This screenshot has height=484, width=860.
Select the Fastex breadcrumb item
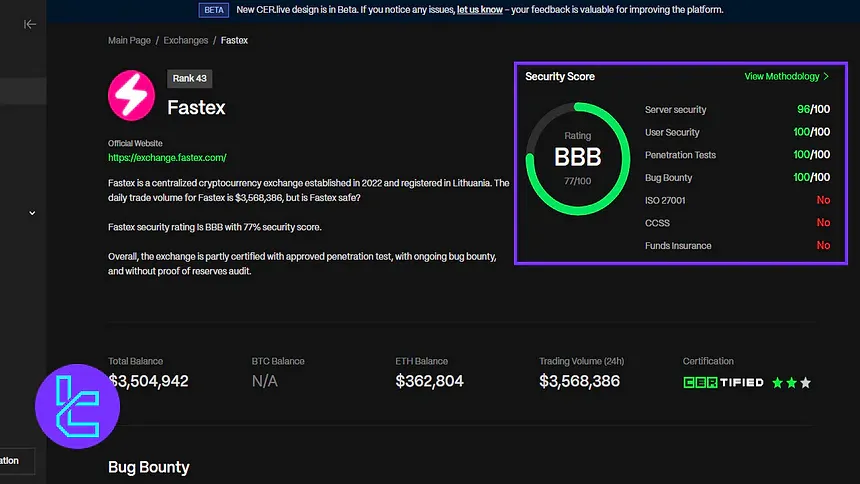(x=234, y=40)
